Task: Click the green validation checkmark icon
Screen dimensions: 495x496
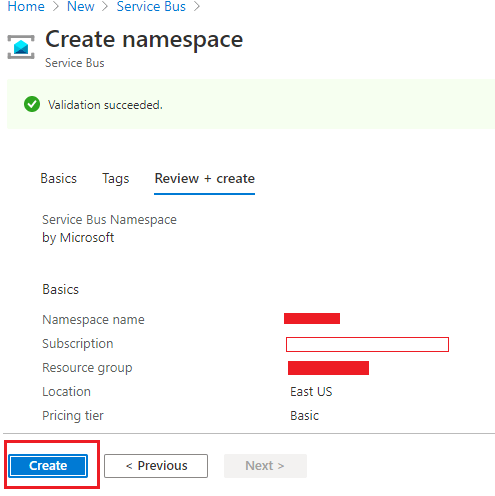Action: 32,104
